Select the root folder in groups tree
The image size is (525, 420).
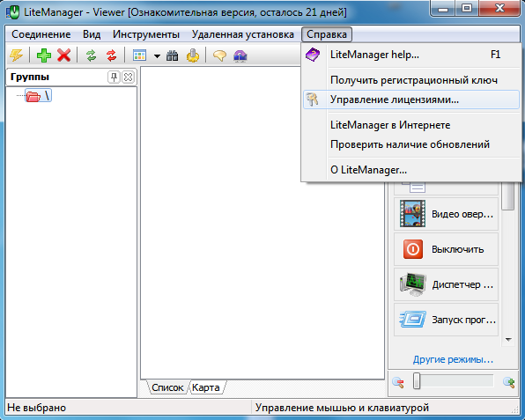[x=38, y=96]
